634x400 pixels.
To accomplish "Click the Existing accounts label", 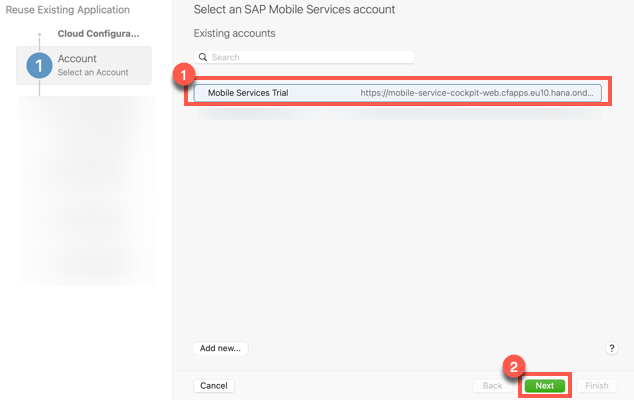I will (235, 33).
